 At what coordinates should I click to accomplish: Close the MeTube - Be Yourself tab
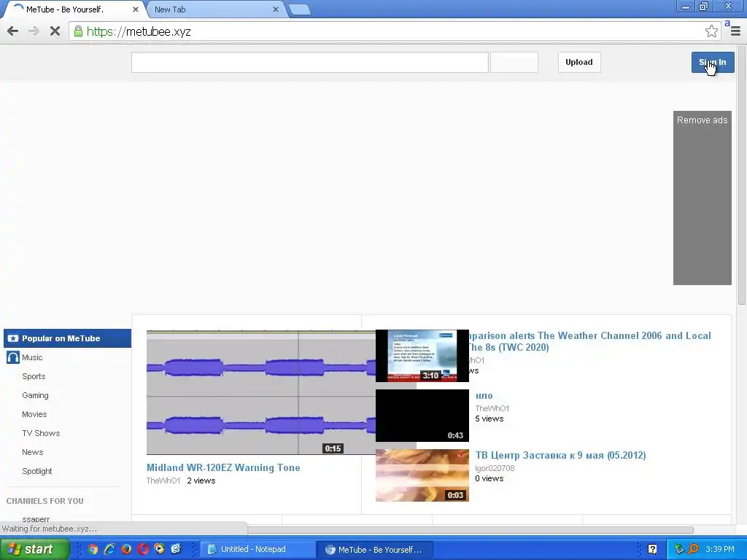(135, 9)
